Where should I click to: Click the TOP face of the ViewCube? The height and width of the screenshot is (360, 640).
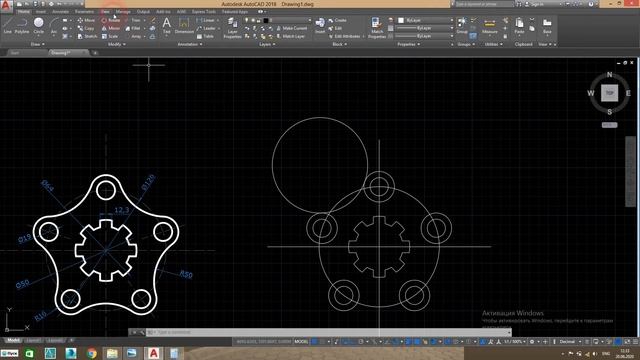click(609, 93)
